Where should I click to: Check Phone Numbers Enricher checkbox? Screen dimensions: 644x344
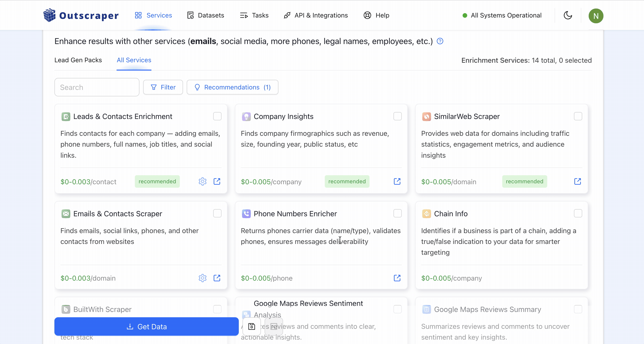pyautogui.click(x=397, y=214)
